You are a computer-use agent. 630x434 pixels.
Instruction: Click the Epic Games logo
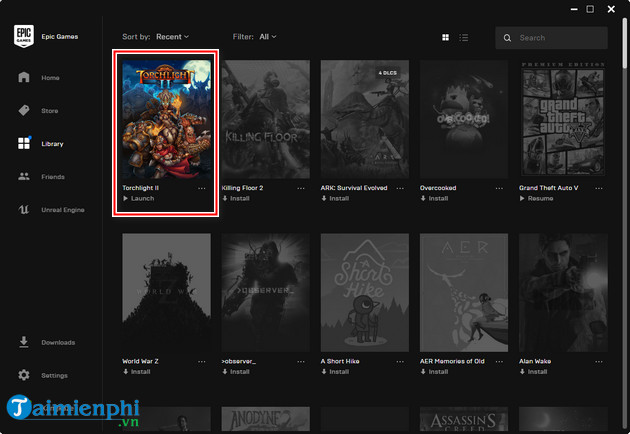(24, 37)
